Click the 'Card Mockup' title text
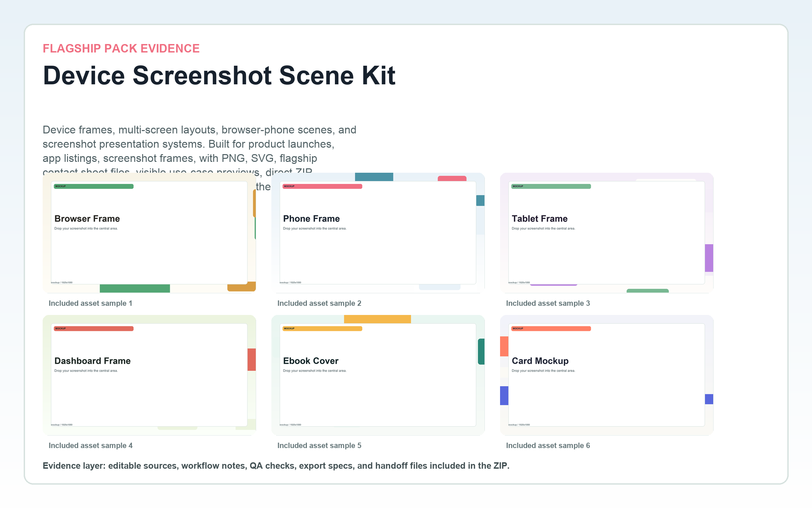 click(x=540, y=361)
